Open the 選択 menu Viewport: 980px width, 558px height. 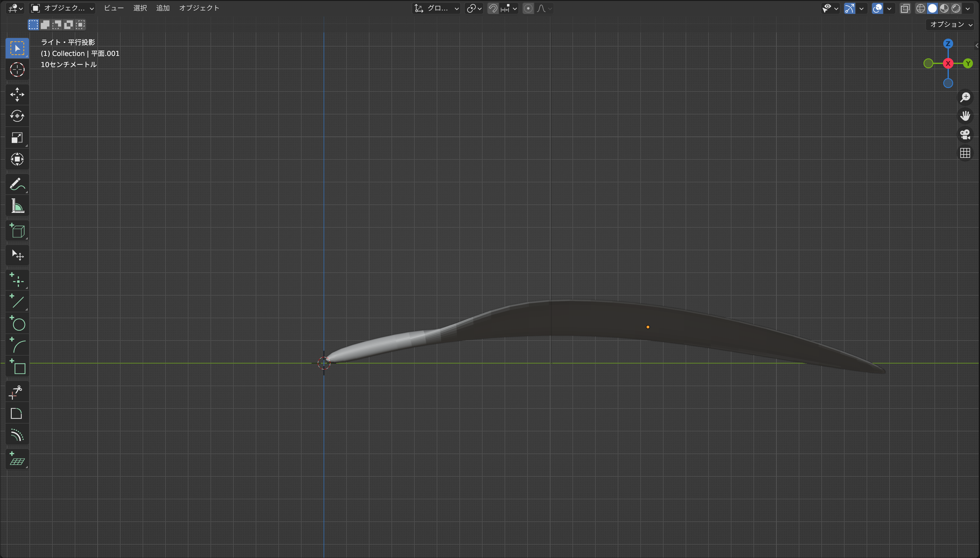(x=140, y=8)
